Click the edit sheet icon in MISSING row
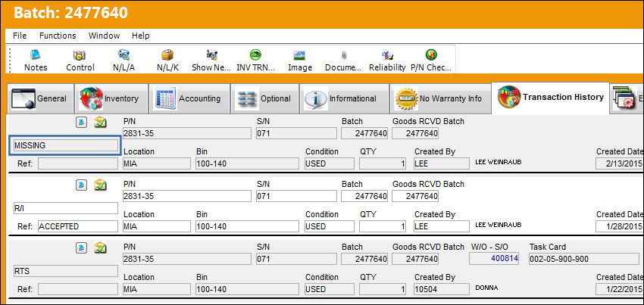 click(x=100, y=122)
